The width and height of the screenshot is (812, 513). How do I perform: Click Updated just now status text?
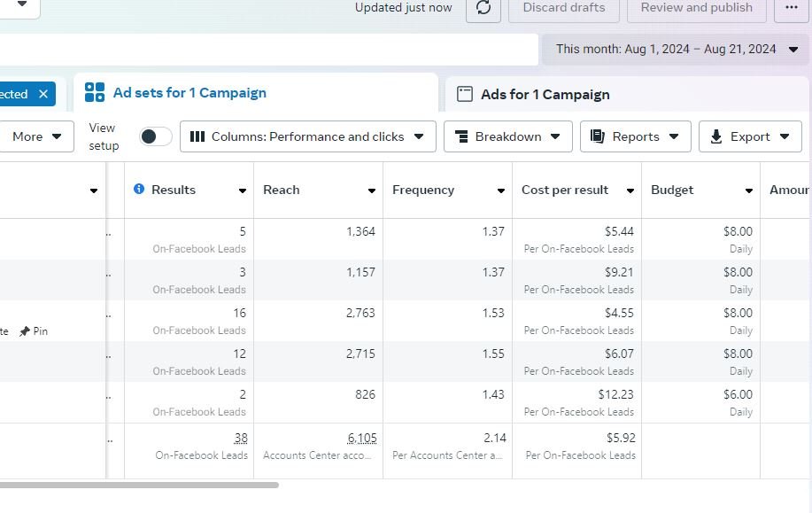pos(404,7)
